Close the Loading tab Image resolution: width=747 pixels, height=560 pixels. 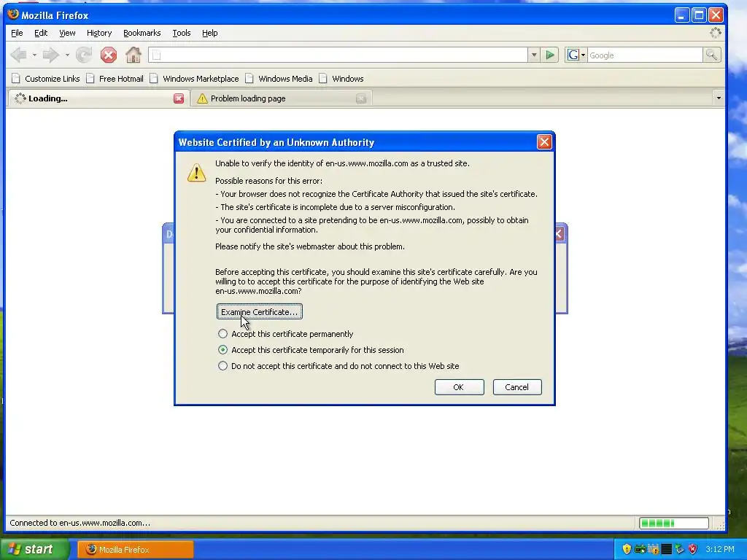pos(179,98)
